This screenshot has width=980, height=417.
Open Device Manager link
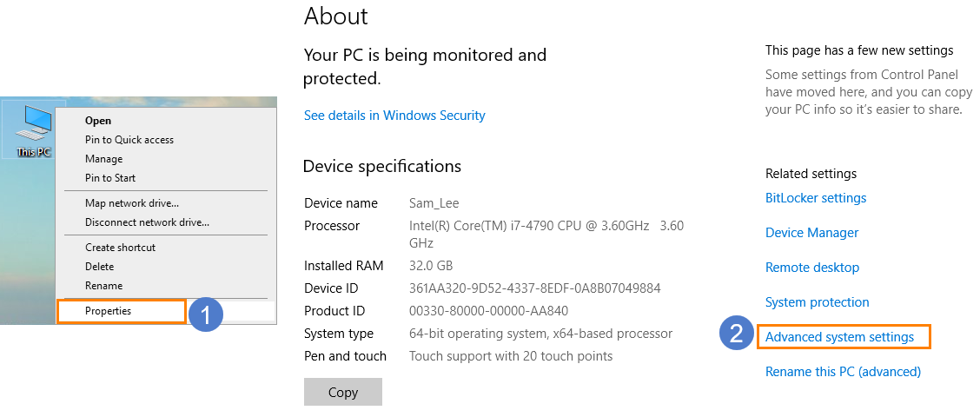click(x=811, y=233)
